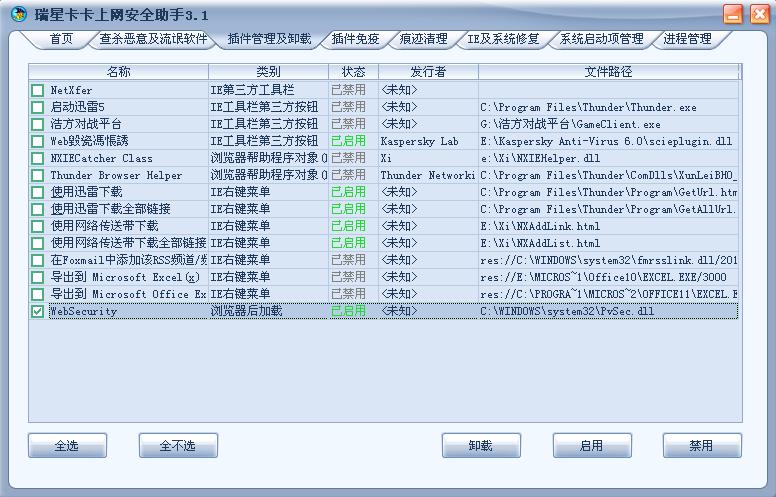Click the Rising Kaka app logo icon
The image size is (776, 497).
(19, 14)
